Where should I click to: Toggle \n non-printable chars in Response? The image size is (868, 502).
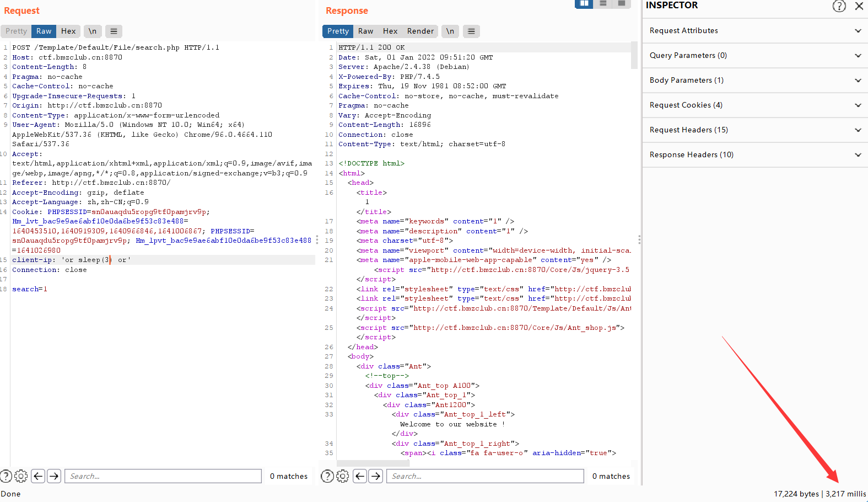point(450,31)
